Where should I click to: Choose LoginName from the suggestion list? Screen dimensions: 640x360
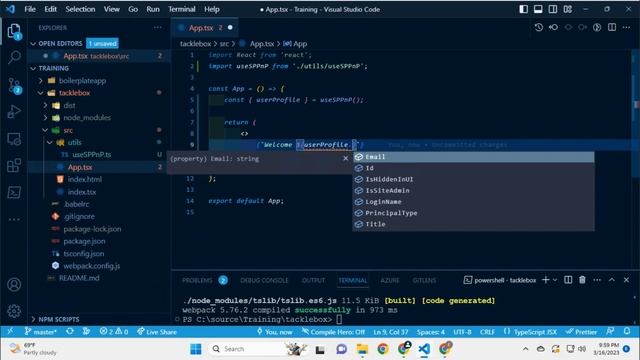(x=473, y=202)
